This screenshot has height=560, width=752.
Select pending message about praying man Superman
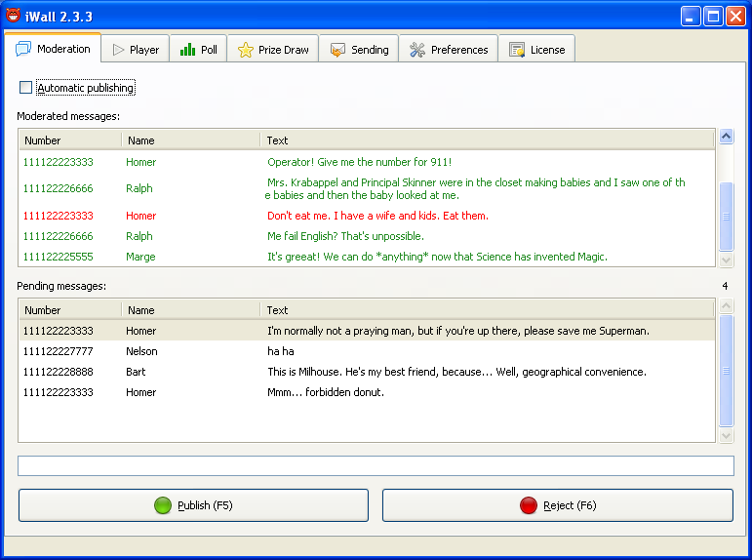[x=367, y=331]
